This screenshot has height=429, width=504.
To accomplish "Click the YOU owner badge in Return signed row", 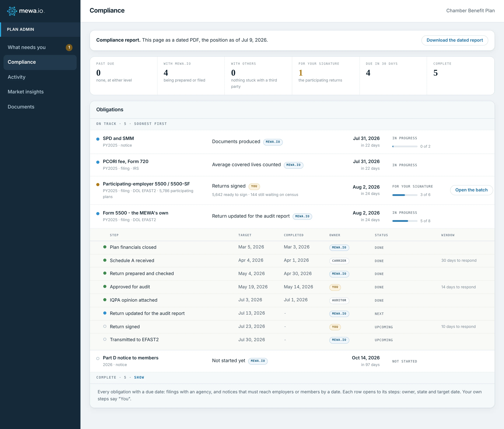I will [335, 327].
